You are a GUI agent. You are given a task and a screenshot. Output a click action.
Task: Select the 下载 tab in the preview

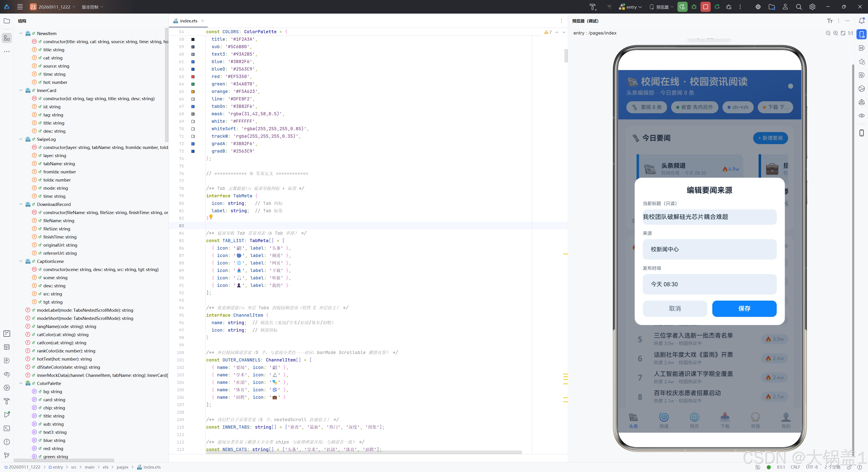[x=725, y=420]
